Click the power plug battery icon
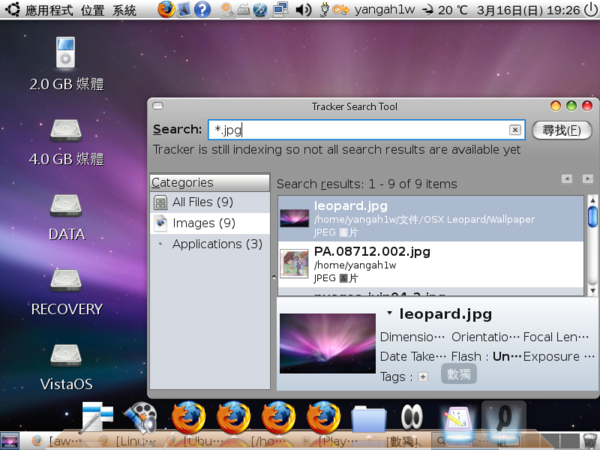The image size is (600, 450). click(x=324, y=10)
